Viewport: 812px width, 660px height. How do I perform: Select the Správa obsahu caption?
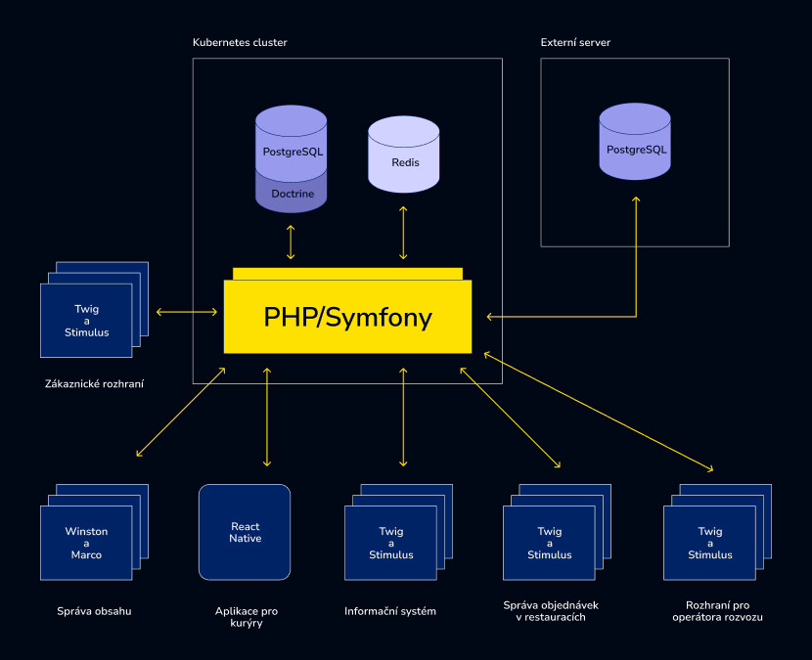(94, 611)
